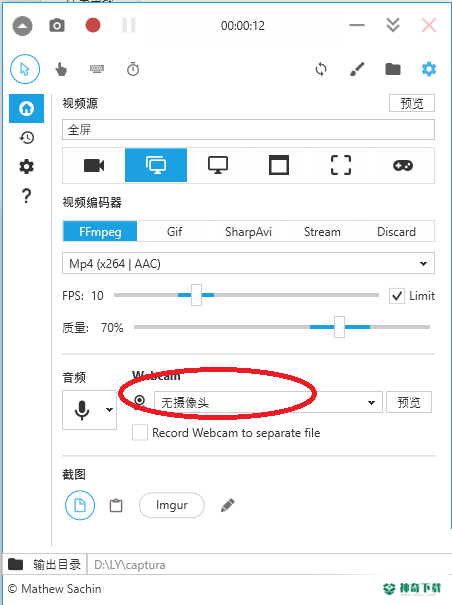The image size is (452, 605).
Task: Take a screenshot with the camera icon
Action: [57, 25]
